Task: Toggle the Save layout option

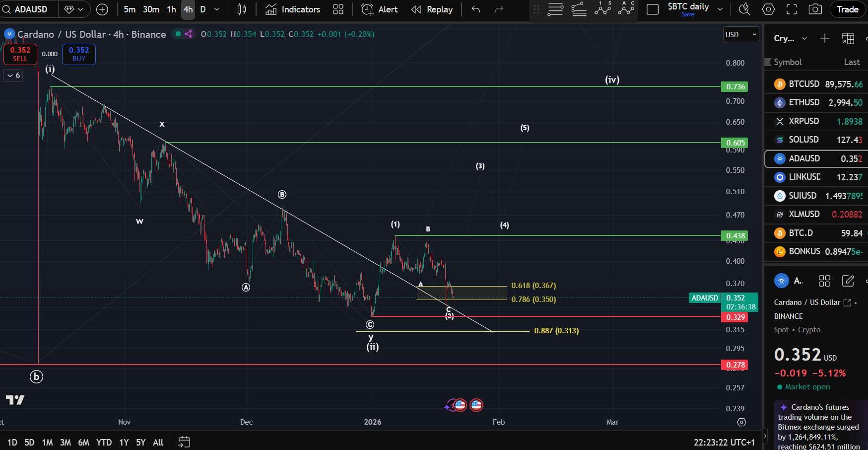Action: tap(688, 14)
